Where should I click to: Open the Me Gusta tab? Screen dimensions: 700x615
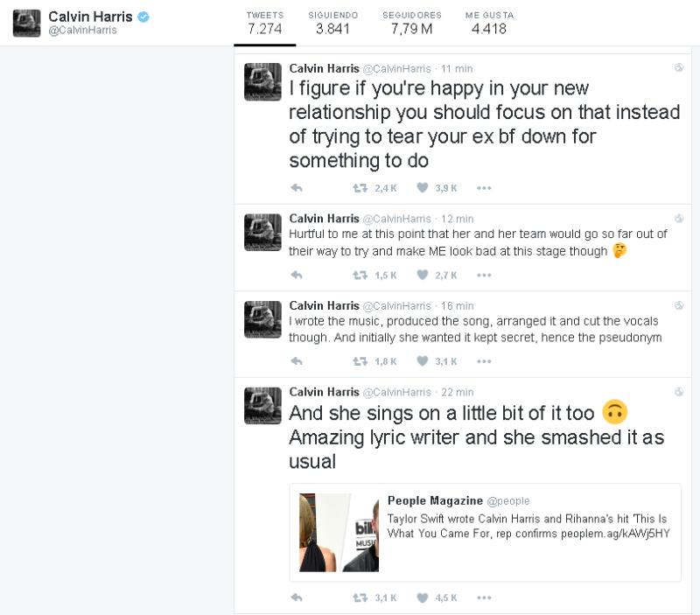tap(489, 23)
